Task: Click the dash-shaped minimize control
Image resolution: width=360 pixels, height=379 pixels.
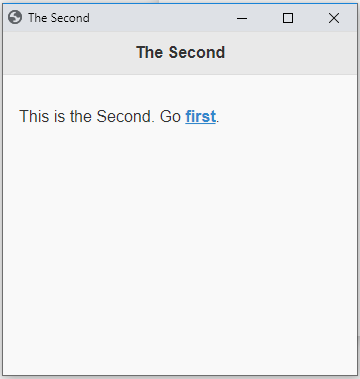Action: pyautogui.click(x=242, y=18)
